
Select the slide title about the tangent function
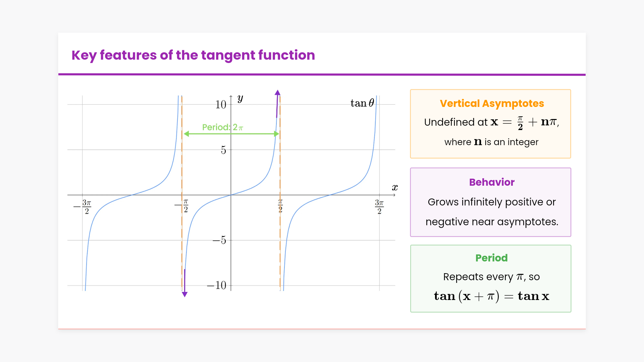[x=193, y=55]
